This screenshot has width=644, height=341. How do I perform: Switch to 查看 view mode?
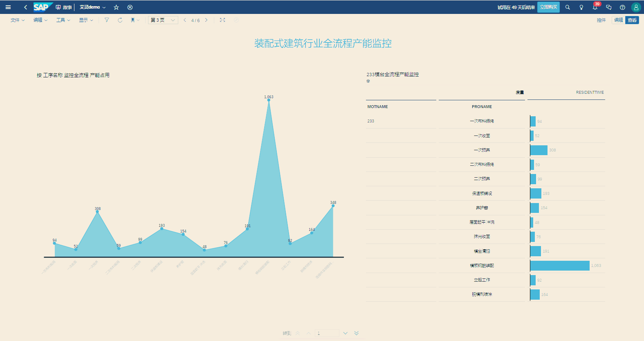pos(632,20)
